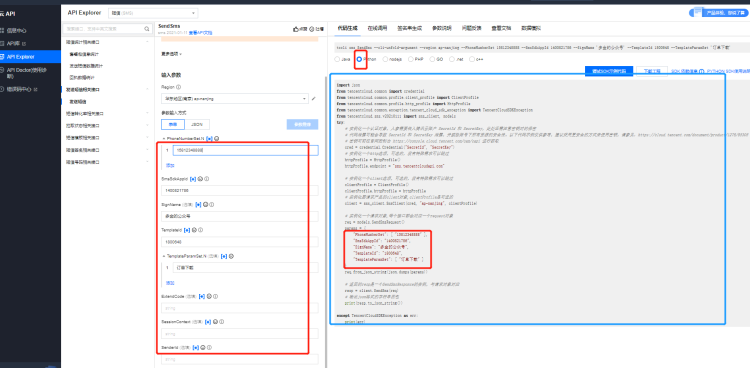Select Python code language radio

coord(359,59)
